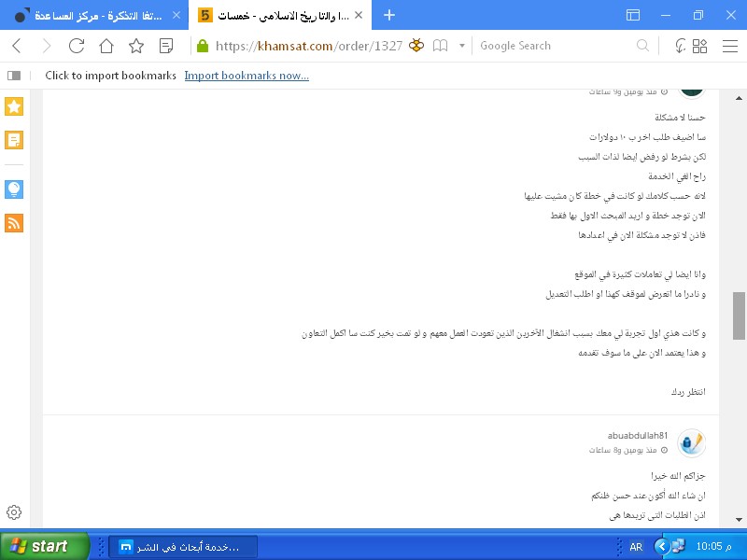Click the AR language indicator
Screen dimensions: 747x560
[636, 547]
